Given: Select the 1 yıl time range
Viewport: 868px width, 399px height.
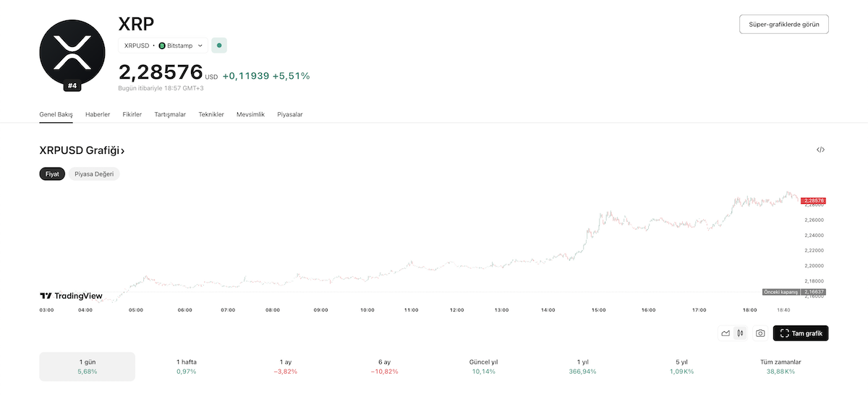Looking at the screenshot, I should (582, 366).
